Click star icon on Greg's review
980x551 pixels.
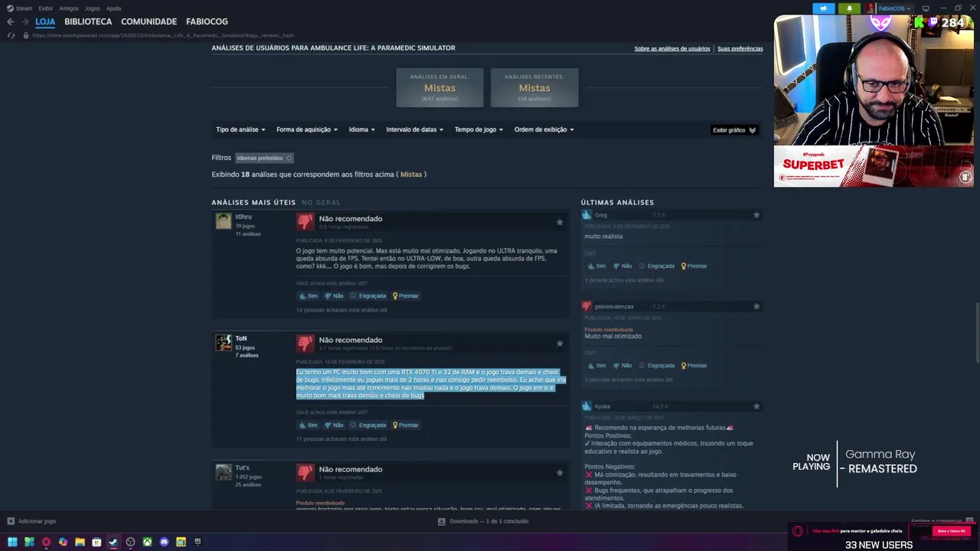pyautogui.click(x=756, y=215)
